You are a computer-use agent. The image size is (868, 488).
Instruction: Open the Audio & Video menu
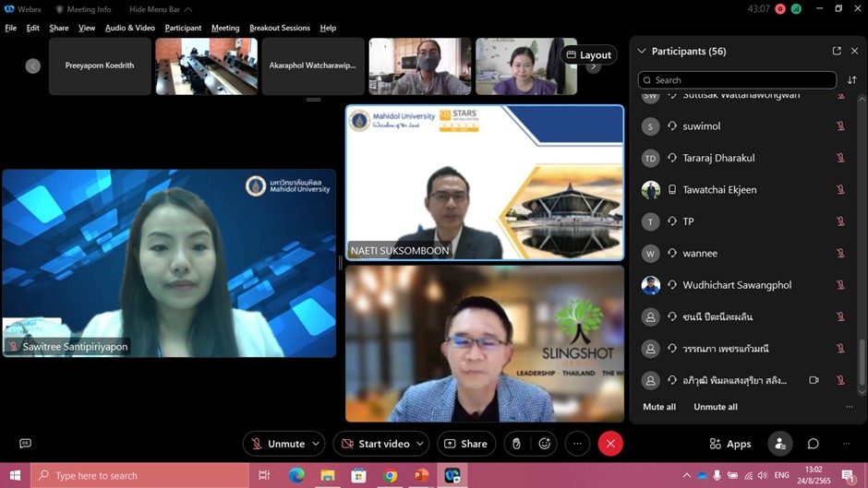[x=130, y=28]
